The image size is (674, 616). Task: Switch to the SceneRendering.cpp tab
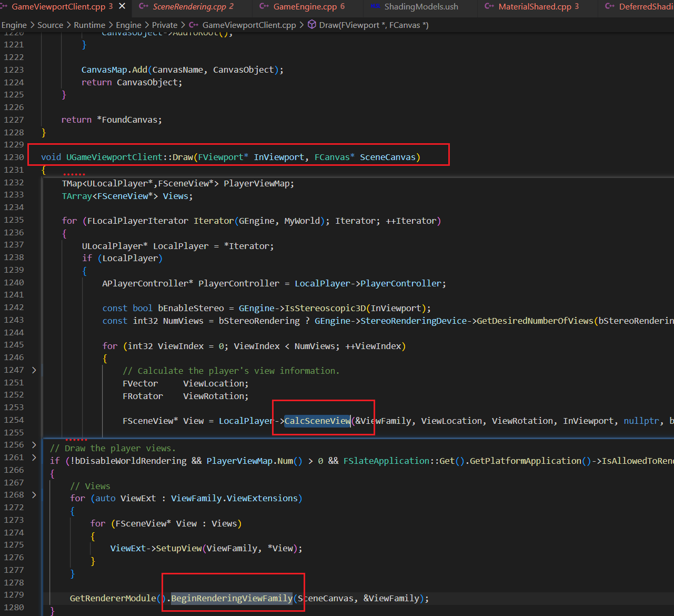pyautogui.click(x=189, y=7)
